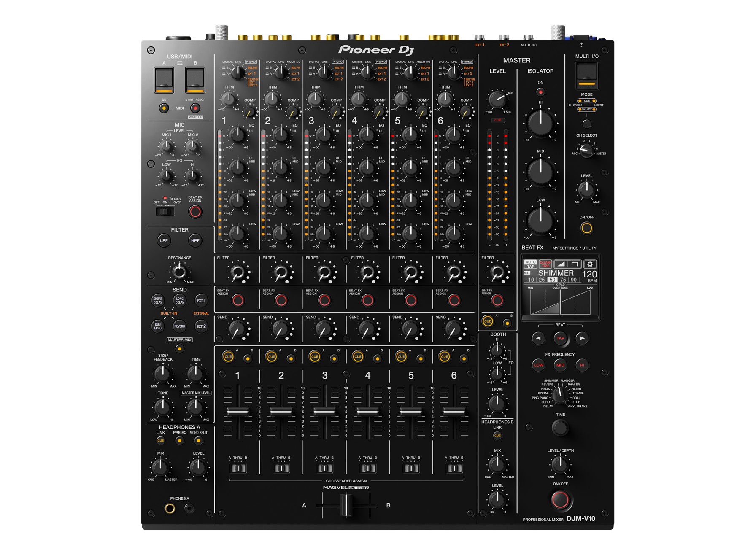This screenshot has width=756, height=555.
Task: Click FX FREQUENCY LOW button
Action: pos(538,365)
